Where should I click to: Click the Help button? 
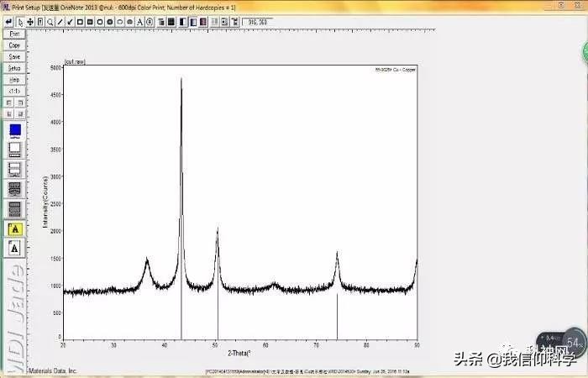point(14,80)
